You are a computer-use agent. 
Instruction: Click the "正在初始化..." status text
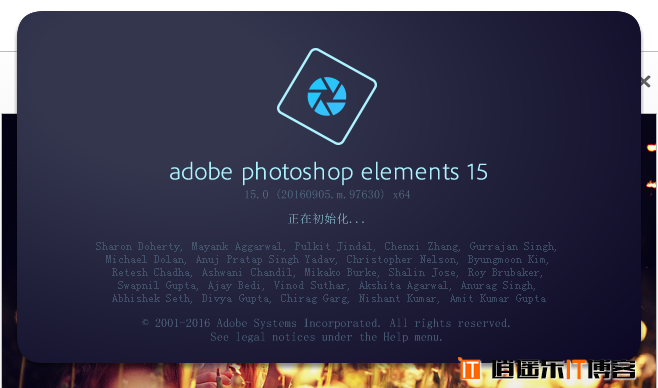(326, 219)
